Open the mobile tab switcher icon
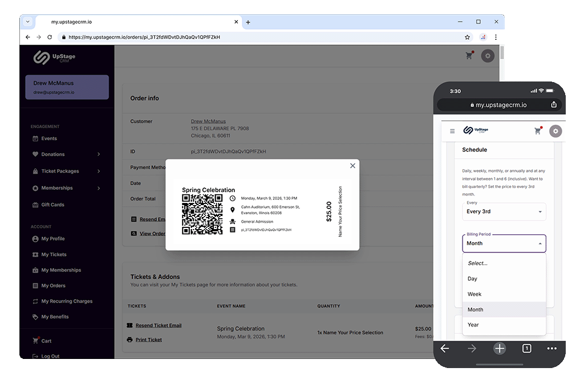584x392 pixels. click(526, 349)
